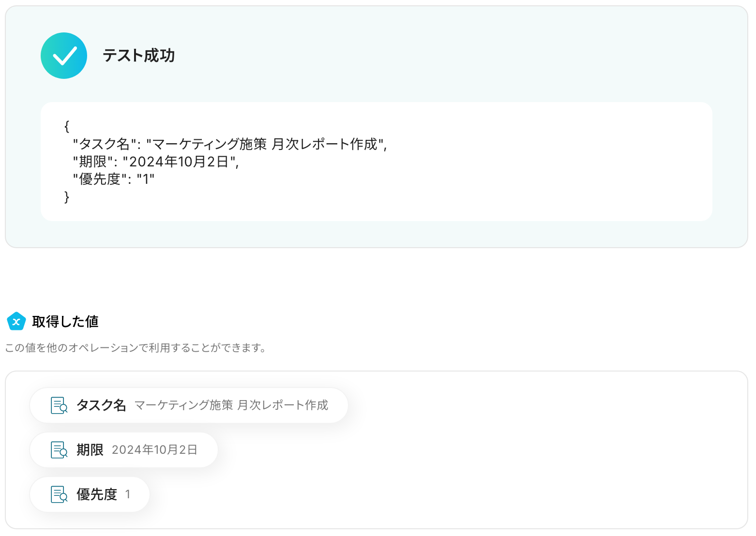Click the gray 2024年10月2日 chip value
Screen dimensions: 756x536
[154, 450]
